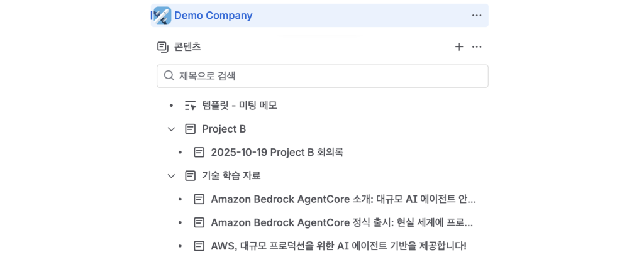Click the Demo Company space logo icon
Image resolution: width=644 pixels, height=257 pixels.
click(x=162, y=16)
